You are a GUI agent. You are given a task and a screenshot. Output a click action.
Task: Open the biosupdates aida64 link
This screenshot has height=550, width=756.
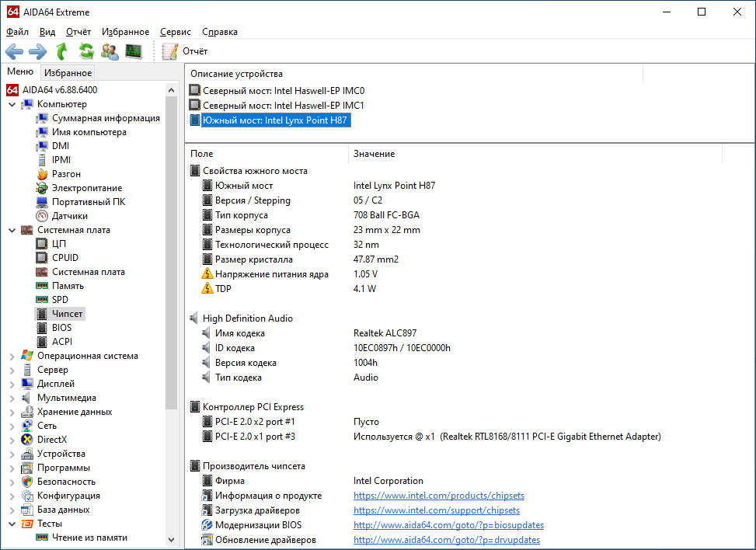click(448, 525)
